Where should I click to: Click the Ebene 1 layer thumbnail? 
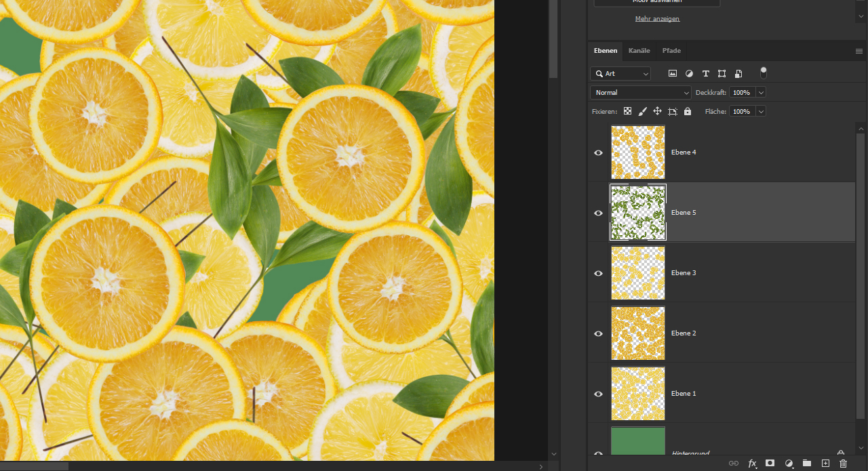(x=638, y=393)
